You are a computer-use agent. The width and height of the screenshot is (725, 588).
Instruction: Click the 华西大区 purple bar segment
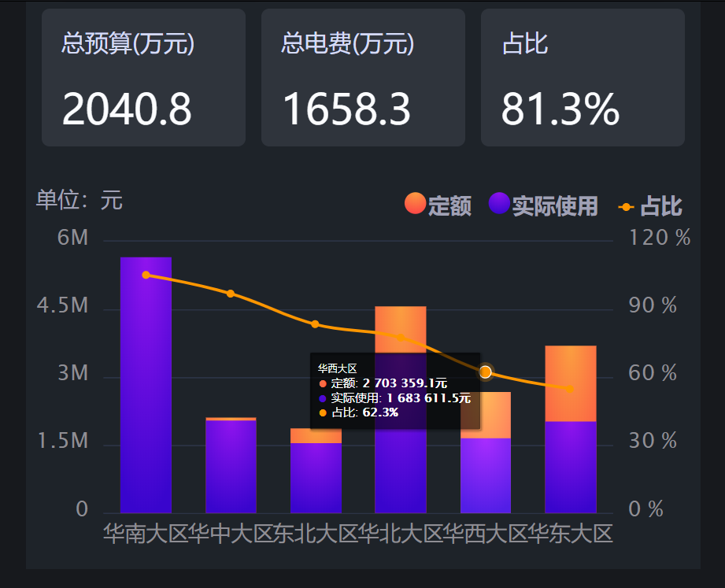point(486,475)
